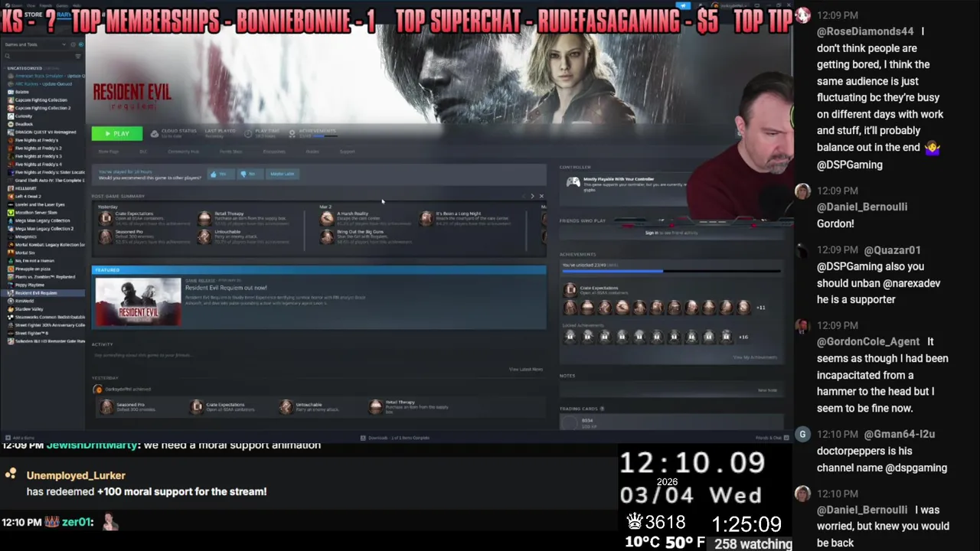This screenshot has height=551, width=980.
Task: Open the Steam STORE tab
Action: [x=33, y=15]
